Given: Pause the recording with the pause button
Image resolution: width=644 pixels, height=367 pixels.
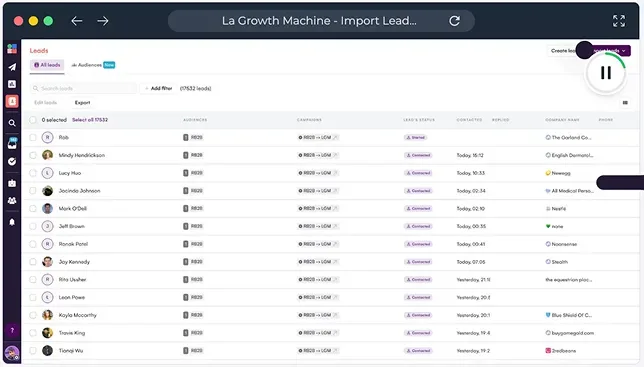Looking at the screenshot, I should tap(606, 73).
